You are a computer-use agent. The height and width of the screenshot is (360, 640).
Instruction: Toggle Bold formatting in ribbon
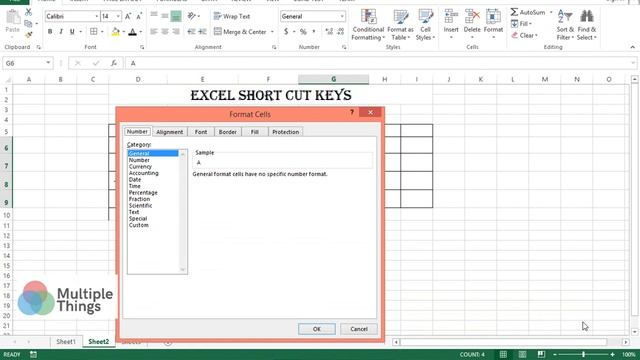click(x=50, y=31)
